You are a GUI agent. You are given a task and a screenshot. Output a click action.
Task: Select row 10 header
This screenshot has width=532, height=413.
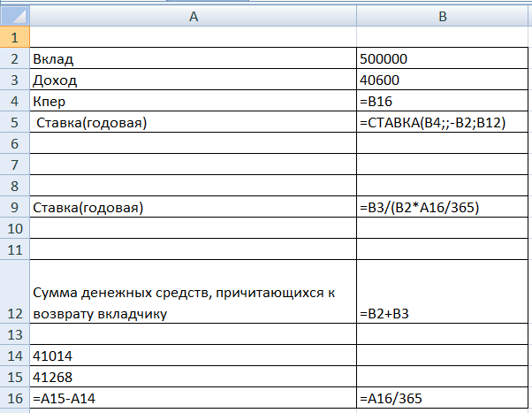(x=15, y=228)
